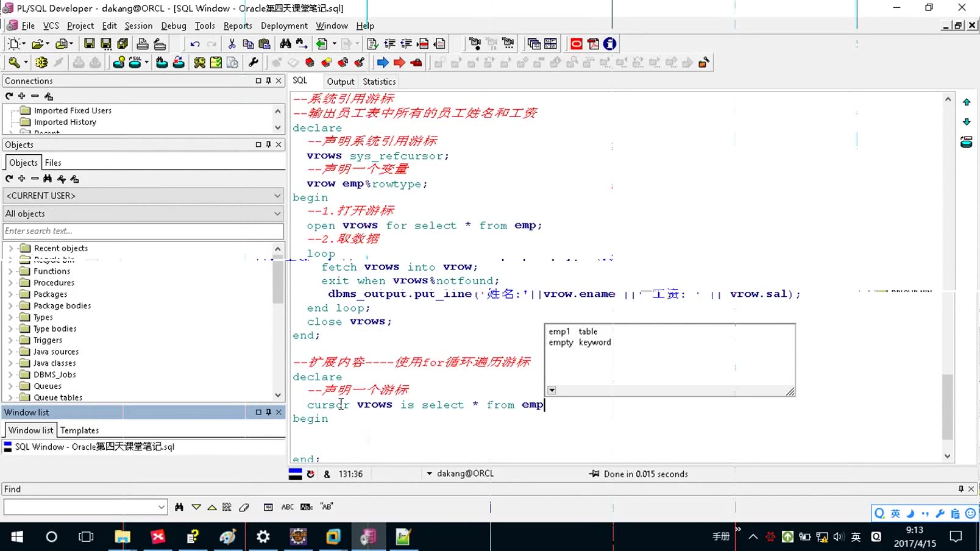
Task: Click the Undo arrow in the toolbar
Action: coord(194,44)
